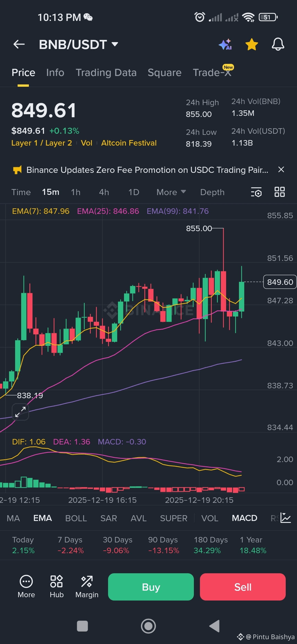Screen dimensions: 297x644
Task: Switch to the Info tab
Action: click(55, 73)
